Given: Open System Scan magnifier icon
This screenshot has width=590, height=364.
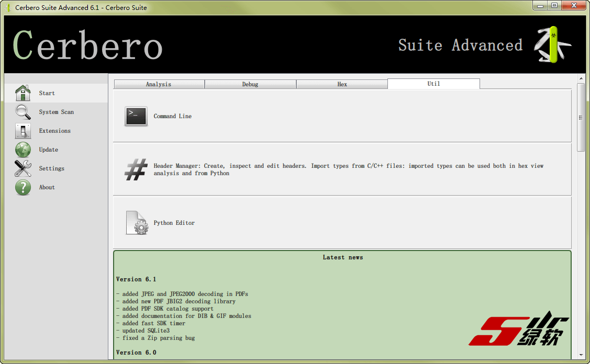Looking at the screenshot, I should pyautogui.click(x=23, y=112).
